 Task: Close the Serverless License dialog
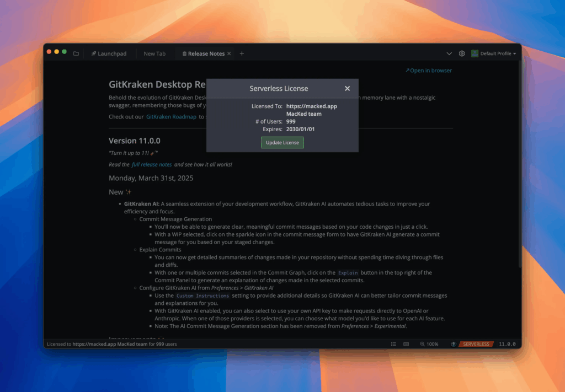348,89
